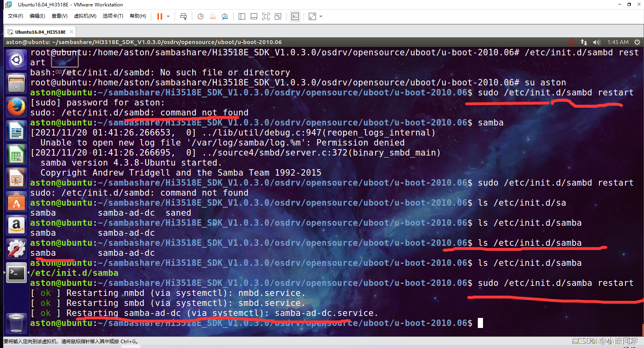The width and height of the screenshot is (644, 348).
Task: Pause the virtual machine
Action: click(x=160, y=16)
